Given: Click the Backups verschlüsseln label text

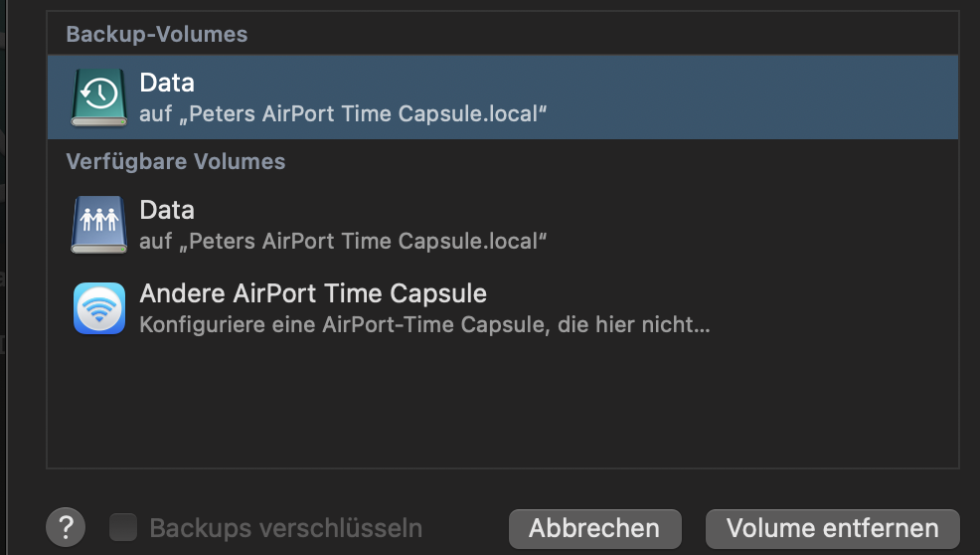Looking at the screenshot, I should pos(285,528).
